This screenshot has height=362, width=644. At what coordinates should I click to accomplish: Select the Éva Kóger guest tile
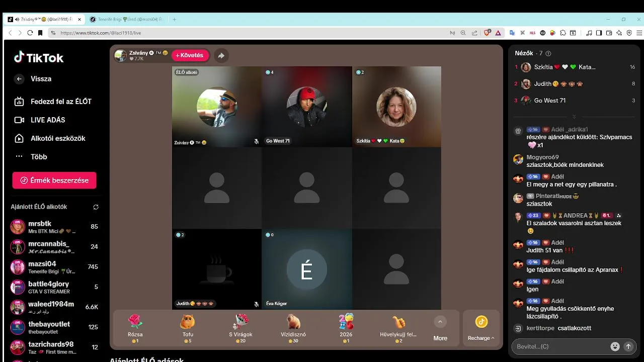(307, 269)
